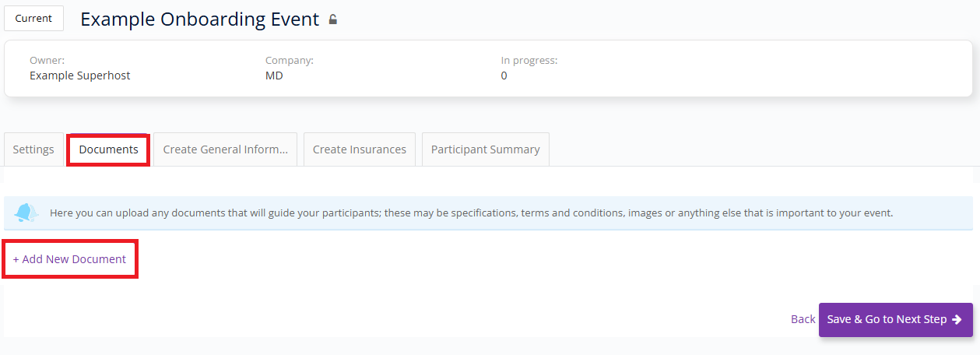
Task: Click the MD company value
Action: click(x=274, y=76)
